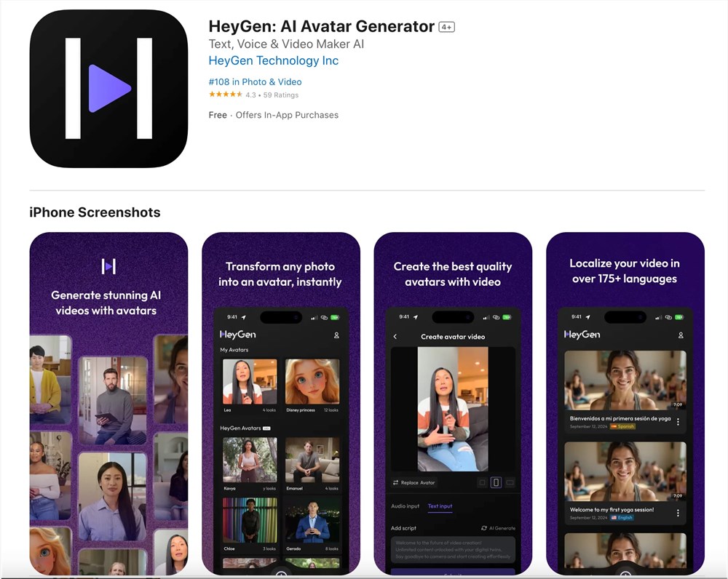Click the Spanish language tag
The height and width of the screenshot is (579, 728).
[x=622, y=426]
